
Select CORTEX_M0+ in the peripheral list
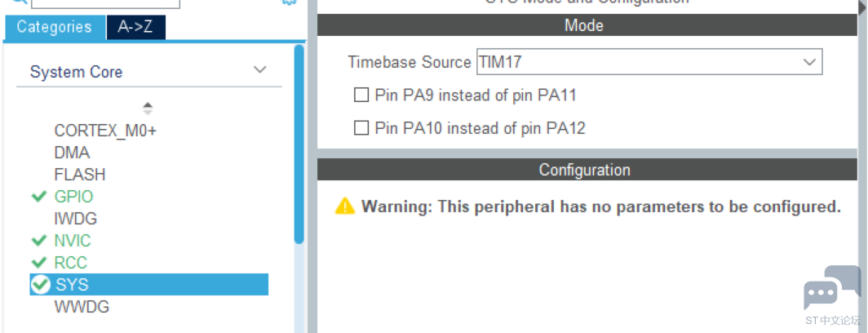click(106, 131)
